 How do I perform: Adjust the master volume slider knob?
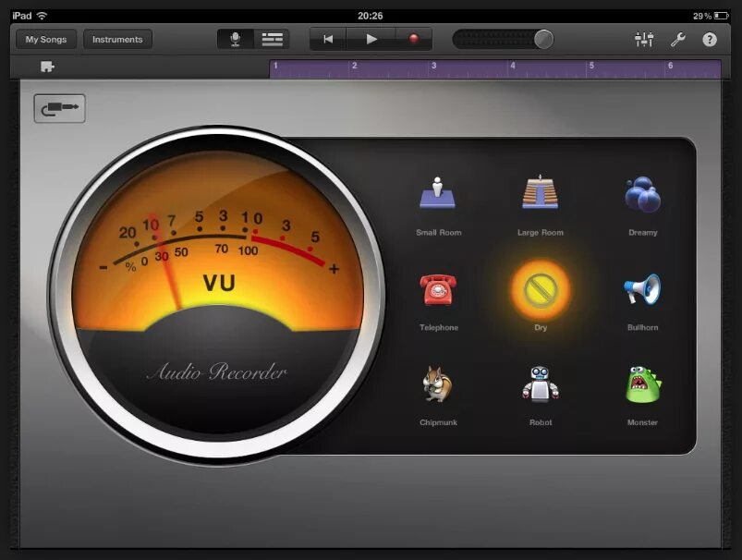[543, 40]
